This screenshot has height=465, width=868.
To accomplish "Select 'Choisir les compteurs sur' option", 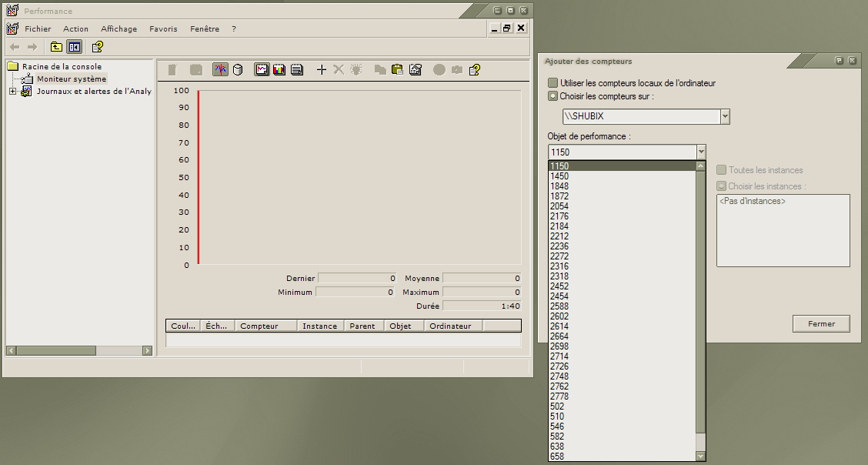I will [553, 96].
